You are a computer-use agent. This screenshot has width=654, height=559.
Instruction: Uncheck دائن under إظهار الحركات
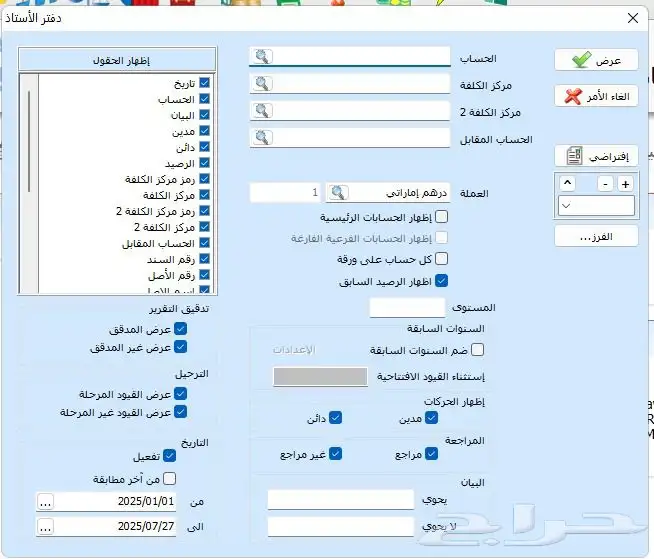click(335, 418)
